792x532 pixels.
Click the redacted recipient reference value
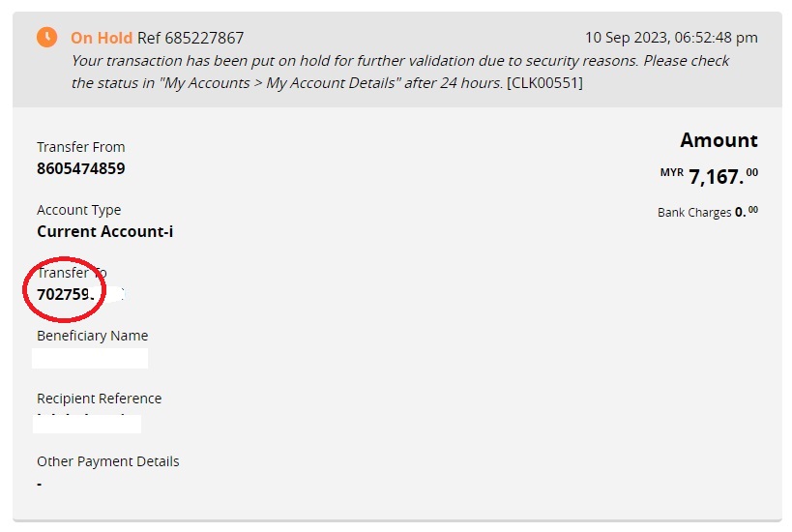click(87, 423)
